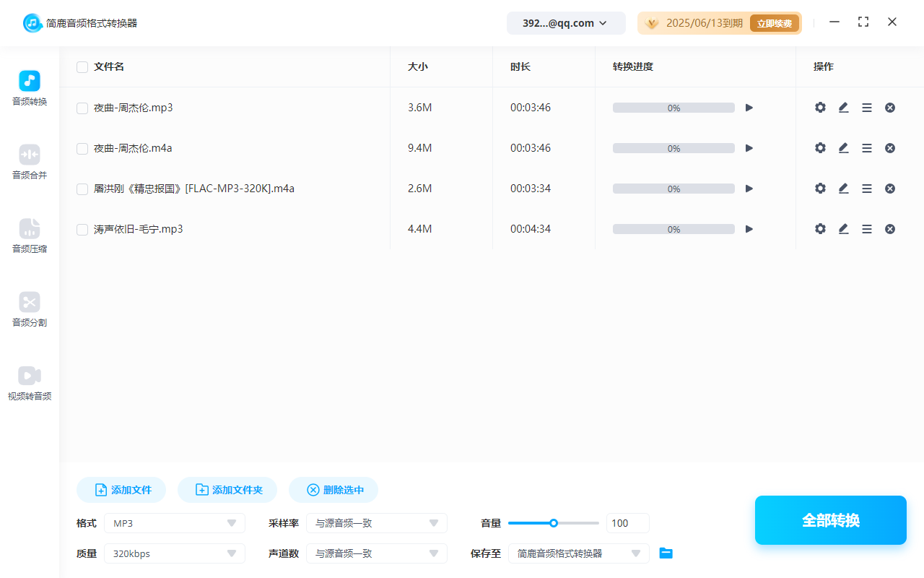
Task: Click the progress bar for 夜曲-周杰伦.mp3
Action: click(674, 108)
